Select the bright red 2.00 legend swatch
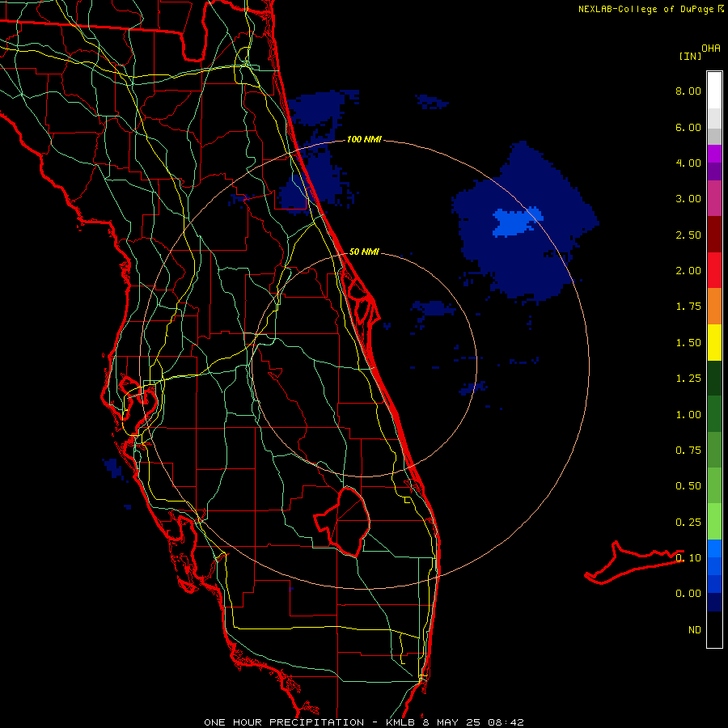728x728 pixels. click(714, 270)
